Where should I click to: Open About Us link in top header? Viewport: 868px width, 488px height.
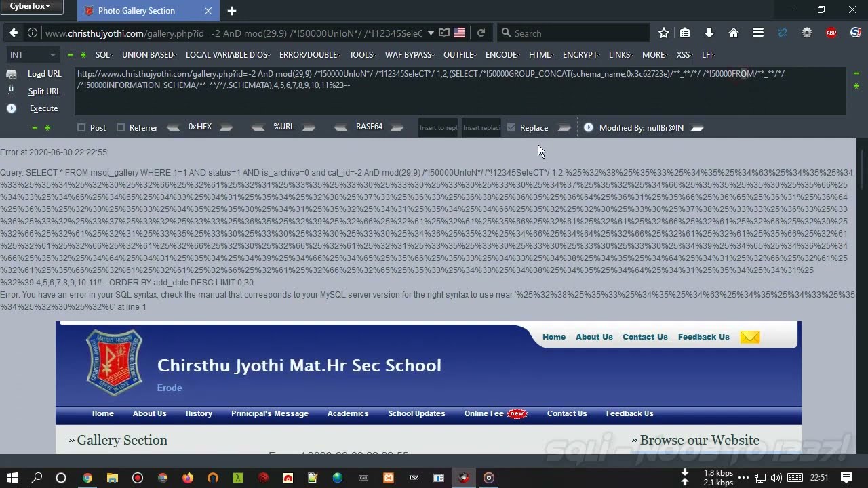pos(594,337)
